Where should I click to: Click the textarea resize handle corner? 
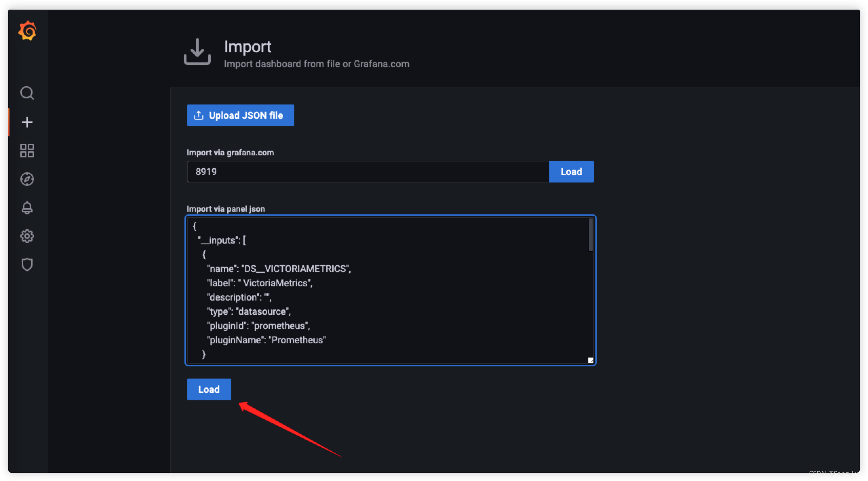(590, 360)
